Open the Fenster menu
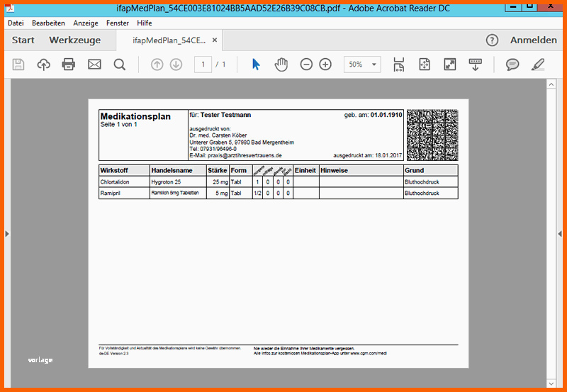This screenshot has width=567, height=392. point(118,23)
